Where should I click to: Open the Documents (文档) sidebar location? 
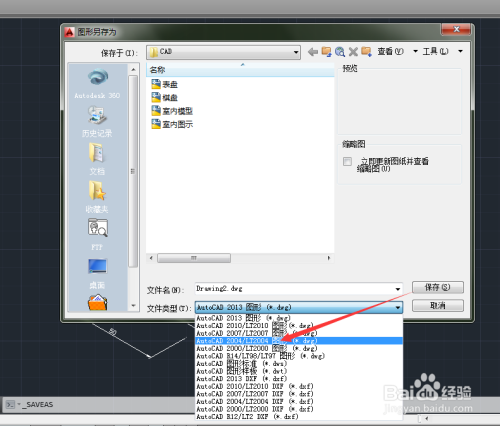(x=97, y=159)
